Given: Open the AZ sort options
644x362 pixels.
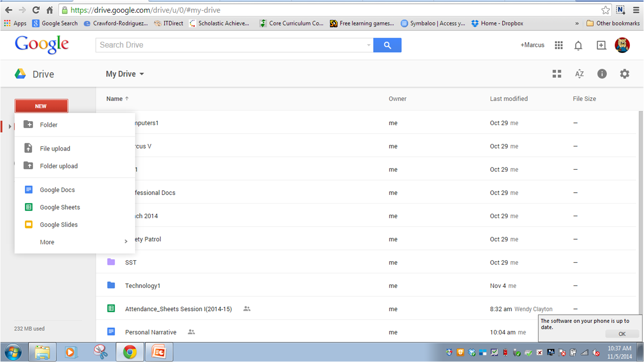Looking at the screenshot, I should (x=579, y=74).
